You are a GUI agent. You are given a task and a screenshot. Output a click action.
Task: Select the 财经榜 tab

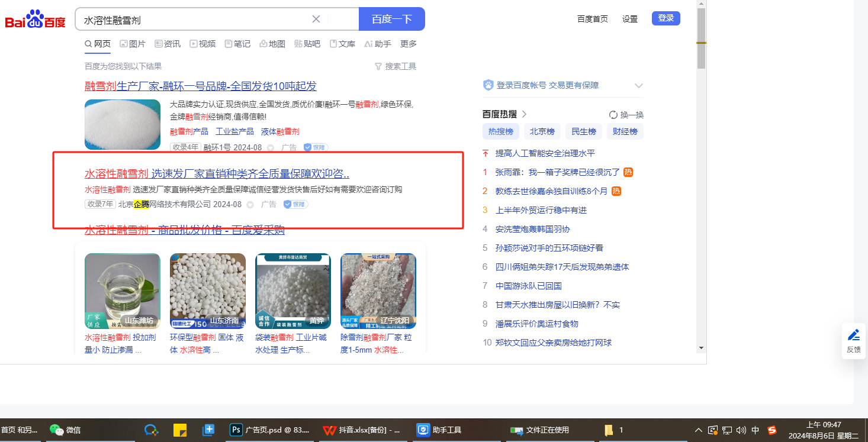[625, 131]
